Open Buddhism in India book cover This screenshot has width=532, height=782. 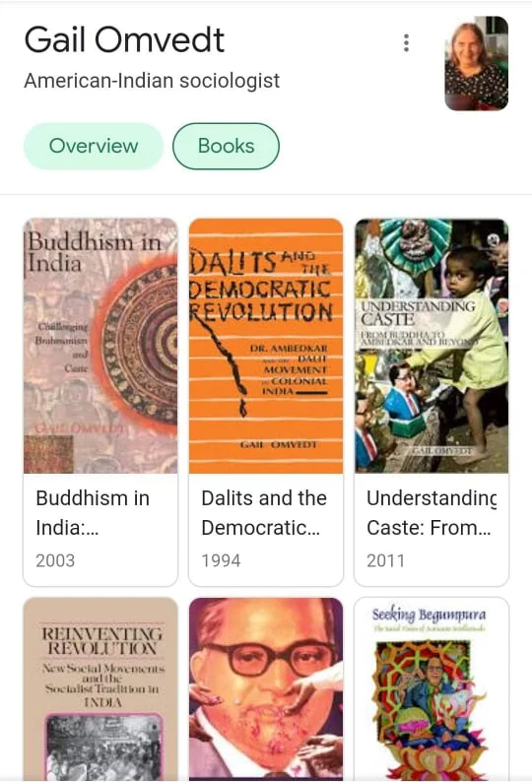100,346
